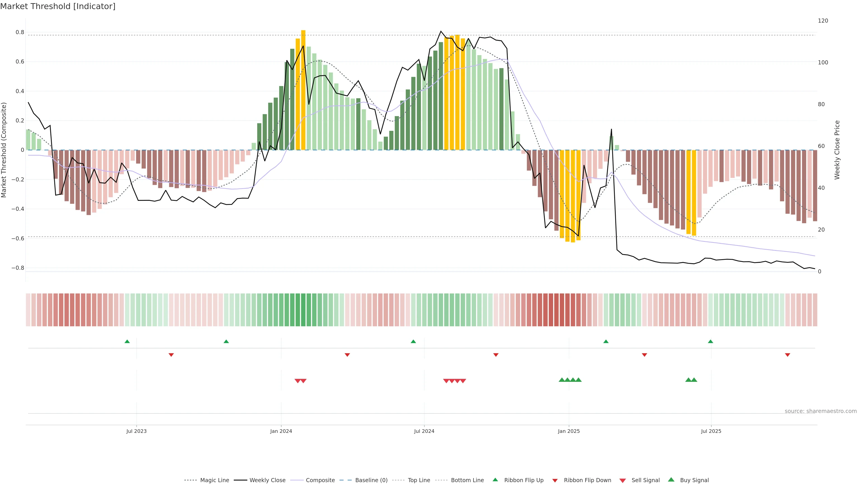This screenshot has width=868, height=488.
Task: Click the Sell Signal legend triangle icon
Action: [622, 480]
